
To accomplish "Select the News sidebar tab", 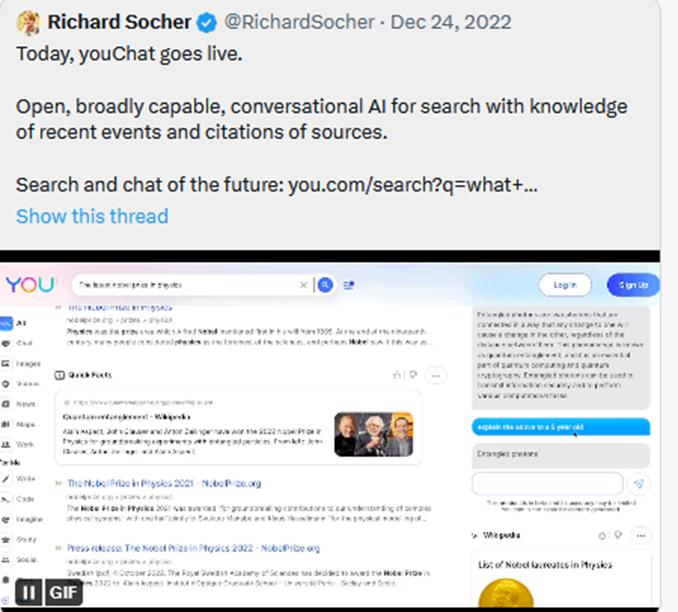I will click(x=25, y=404).
